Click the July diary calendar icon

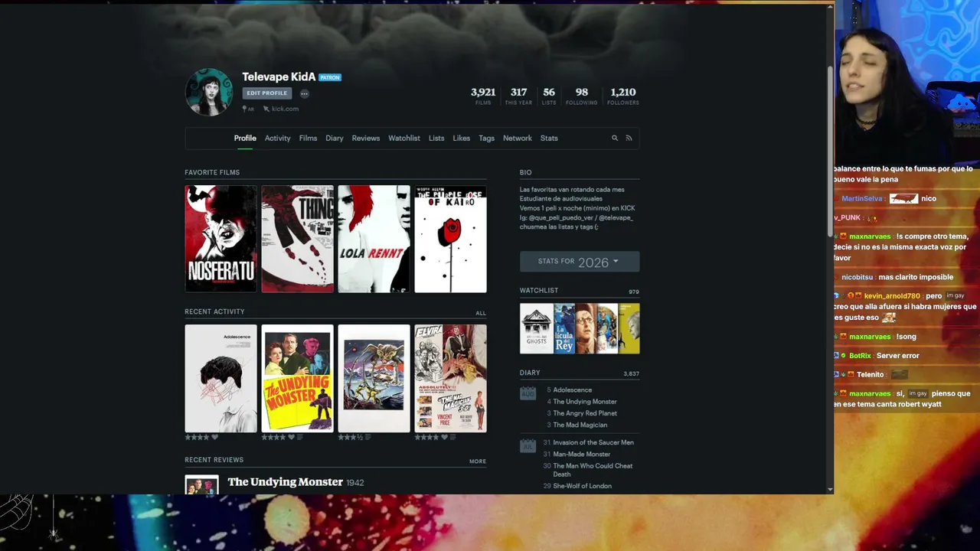click(528, 445)
